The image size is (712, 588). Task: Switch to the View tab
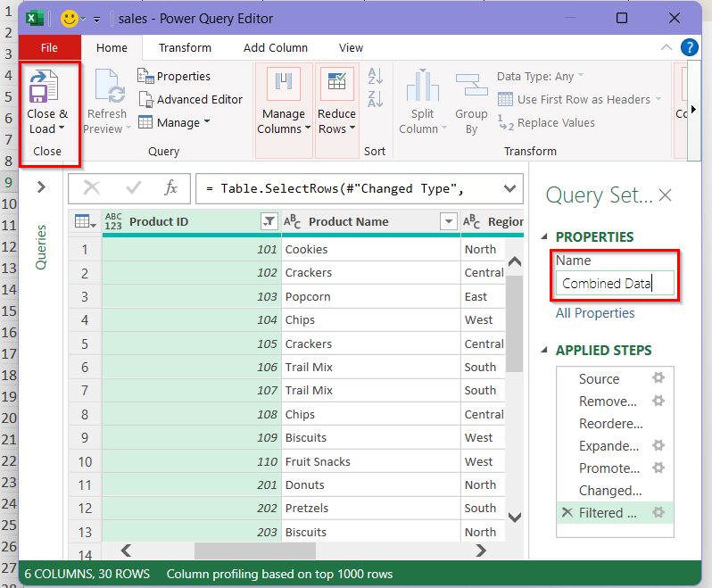point(351,47)
